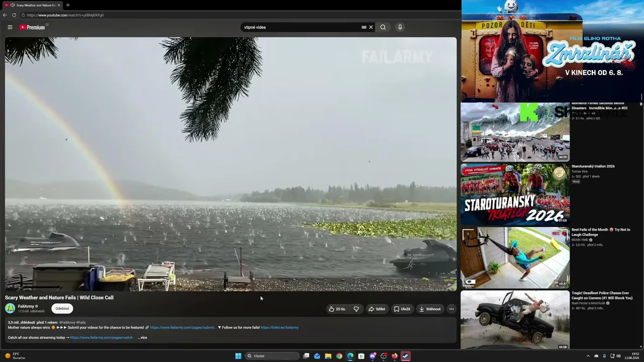644x362 pixels.
Task: Open the Tragic! Deadliest Police Chases title
Action: [x=602, y=296]
